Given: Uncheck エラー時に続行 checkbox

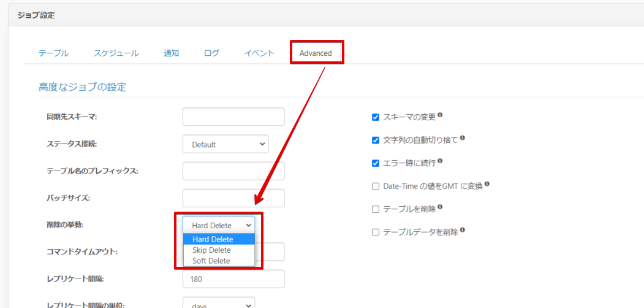Looking at the screenshot, I should 375,163.
